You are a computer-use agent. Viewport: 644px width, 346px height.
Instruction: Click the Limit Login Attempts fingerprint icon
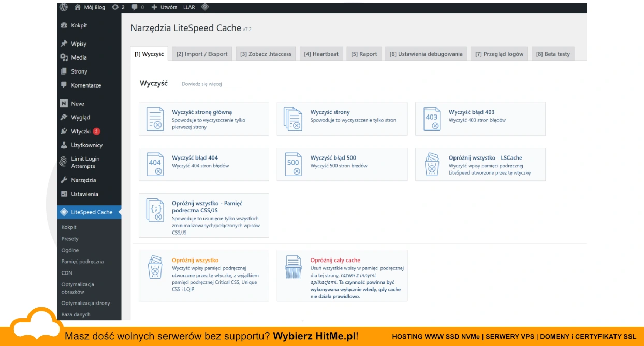click(64, 163)
